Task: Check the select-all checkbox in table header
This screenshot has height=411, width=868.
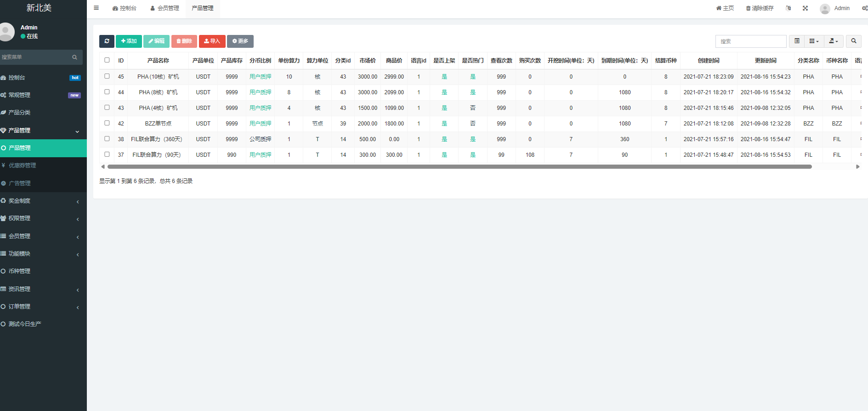Action: [x=107, y=60]
